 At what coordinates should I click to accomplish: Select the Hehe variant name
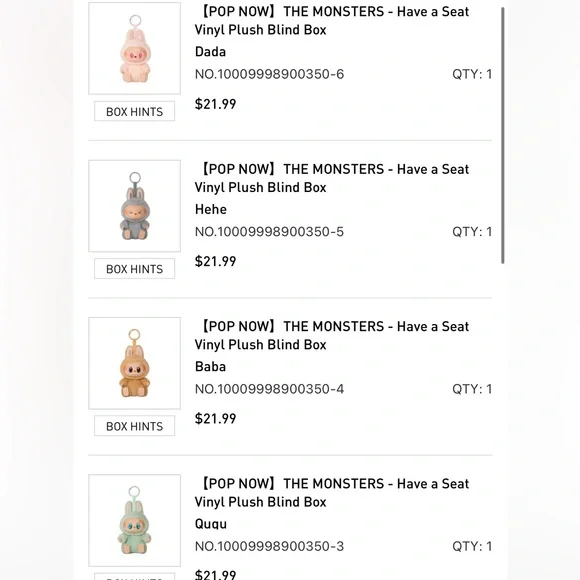click(x=211, y=209)
